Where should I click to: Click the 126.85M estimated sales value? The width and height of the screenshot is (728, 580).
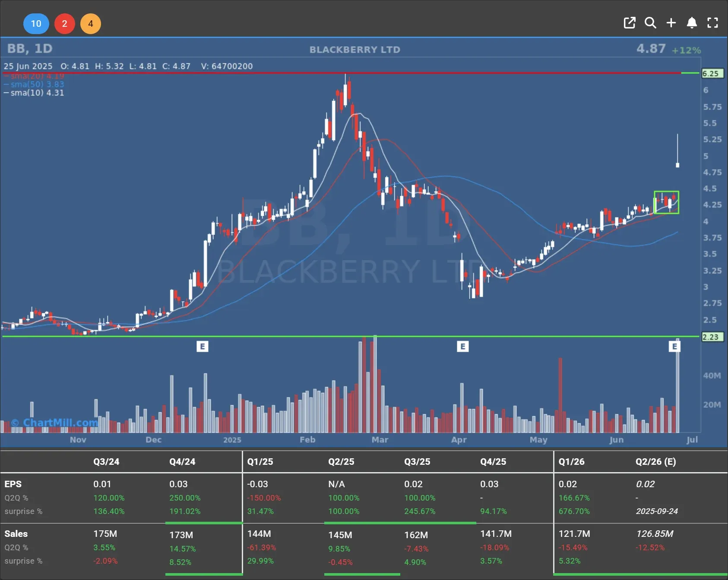655,534
